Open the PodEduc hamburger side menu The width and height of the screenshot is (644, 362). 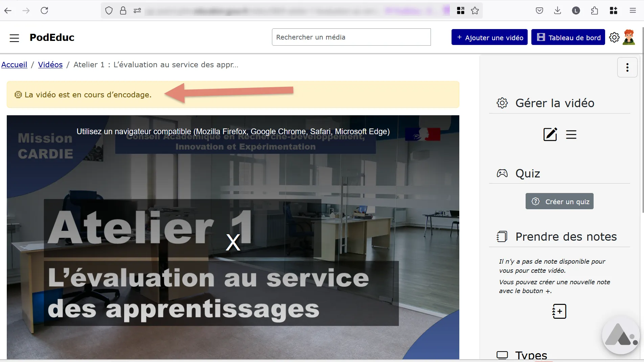[14, 38]
